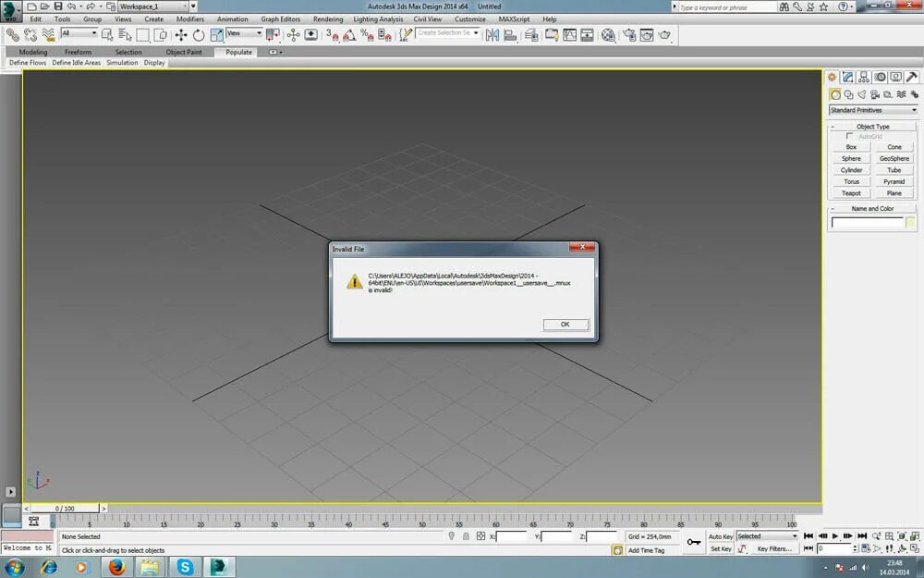This screenshot has height=578, width=924.
Task: Switch to the Modeling ribbon tab
Action: click(33, 52)
